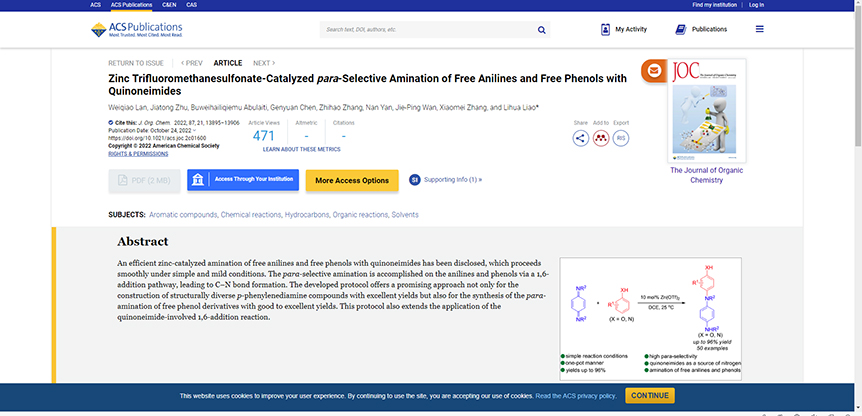Open the JOC journal cover thumbnail

pos(708,111)
